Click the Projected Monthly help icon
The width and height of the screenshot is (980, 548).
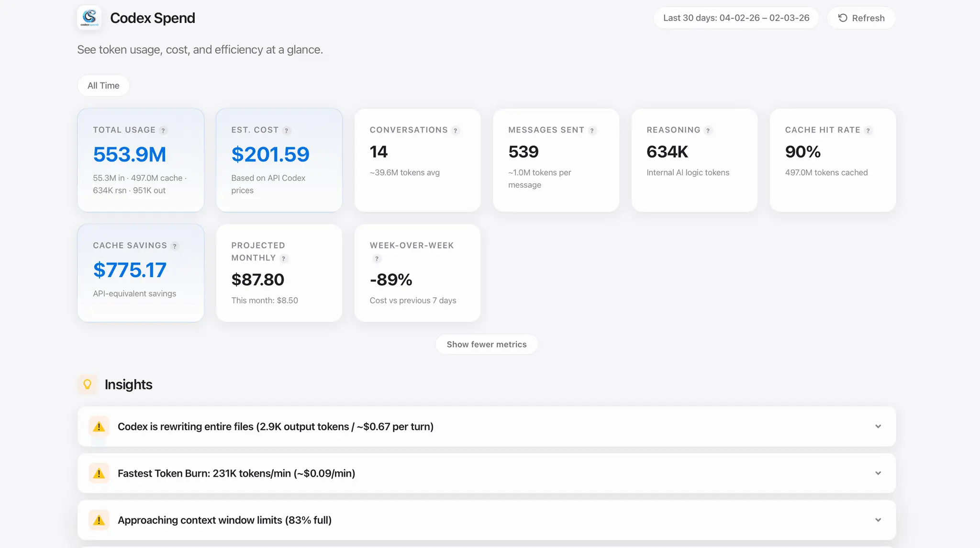pos(284,258)
